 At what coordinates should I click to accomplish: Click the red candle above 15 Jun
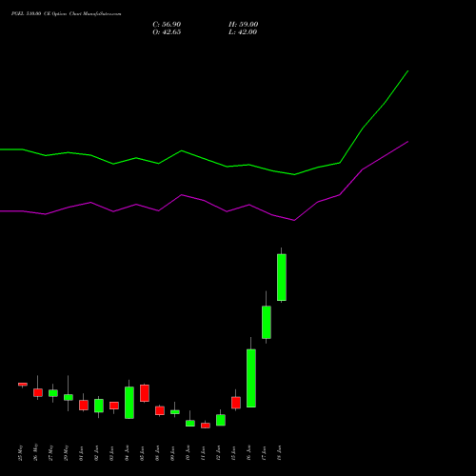tap(236, 403)
